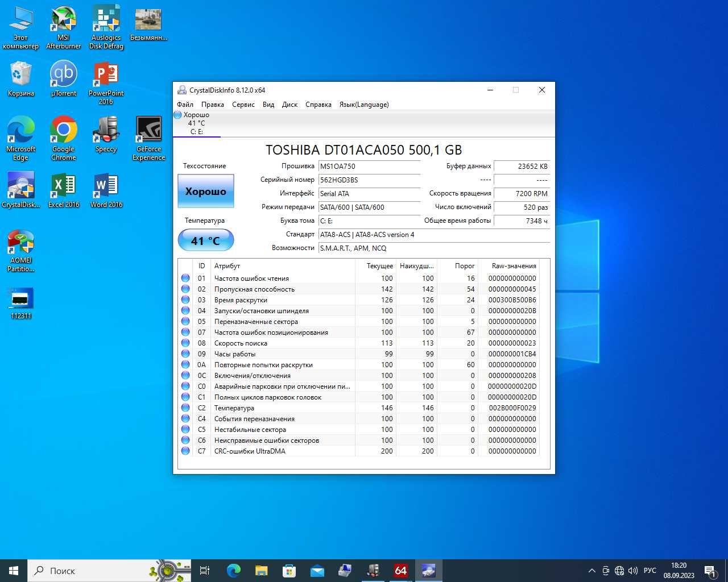Open the CrystalDisk... desktop shortcut

point(21,190)
